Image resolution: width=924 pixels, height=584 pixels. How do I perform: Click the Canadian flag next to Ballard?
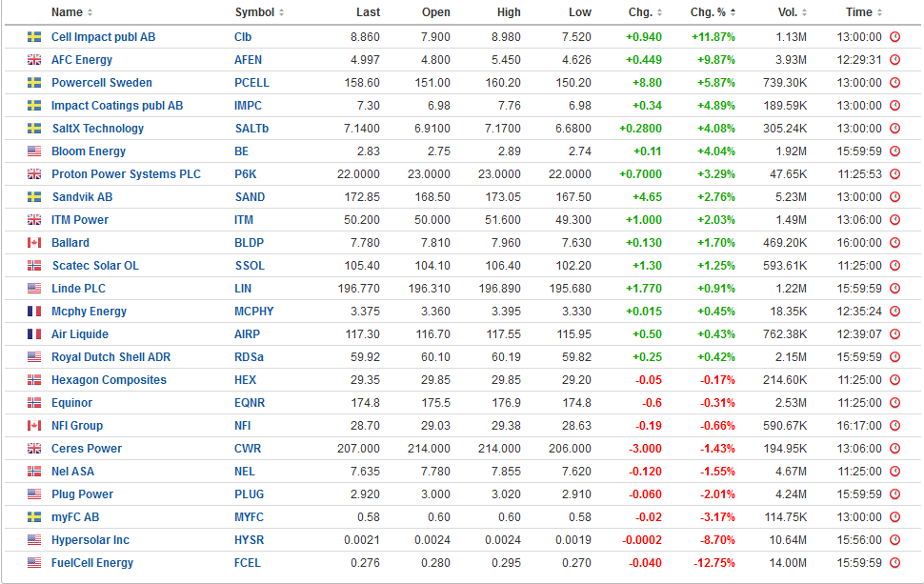(x=34, y=243)
